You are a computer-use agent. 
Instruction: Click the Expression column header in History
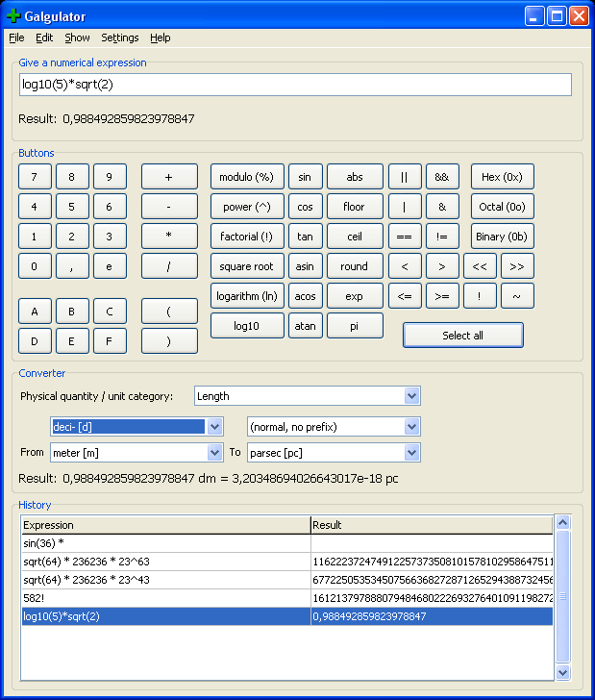point(165,525)
